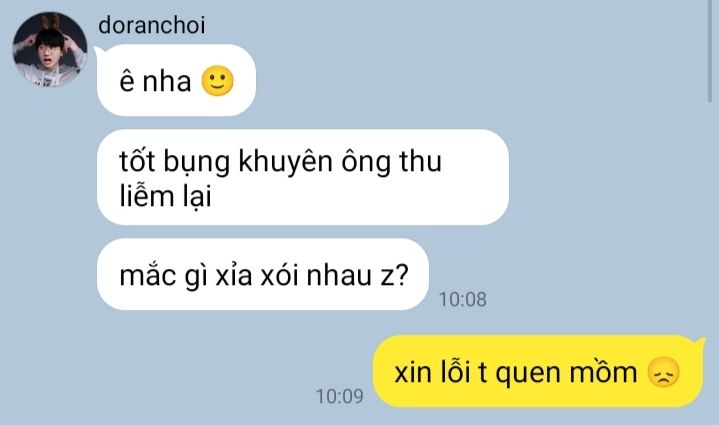Click the 10:08 timestamp
This screenshot has width=719, height=425.
[x=463, y=299]
